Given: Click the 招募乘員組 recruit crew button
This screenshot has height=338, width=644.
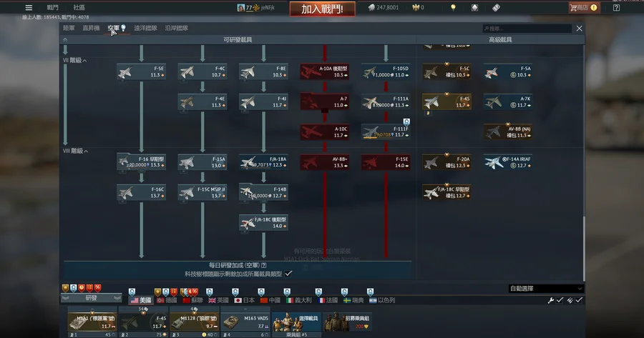Looking at the screenshot, I should [x=348, y=322].
